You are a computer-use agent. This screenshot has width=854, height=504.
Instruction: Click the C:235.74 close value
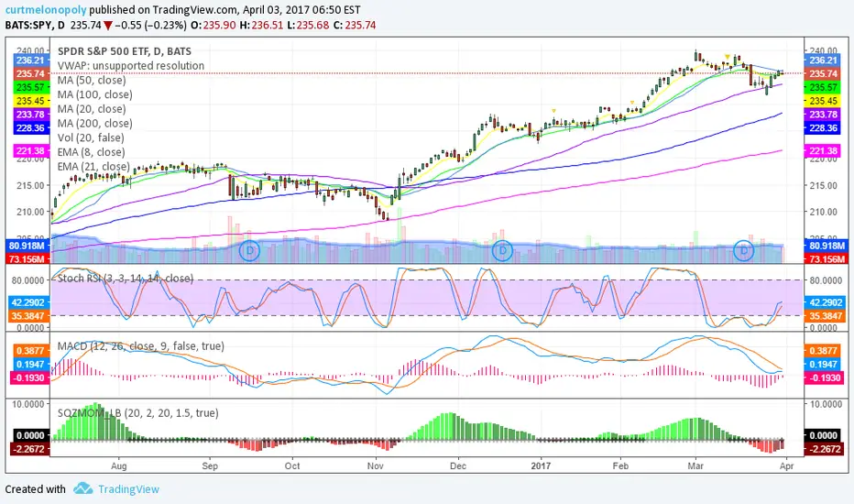click(354, 25)
